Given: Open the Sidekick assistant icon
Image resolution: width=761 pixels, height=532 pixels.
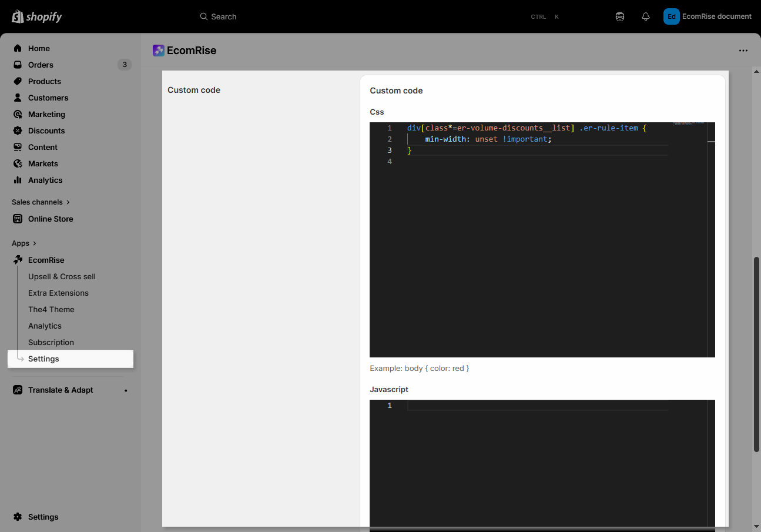Looking at the screenshot, I should tap(619, 16).
